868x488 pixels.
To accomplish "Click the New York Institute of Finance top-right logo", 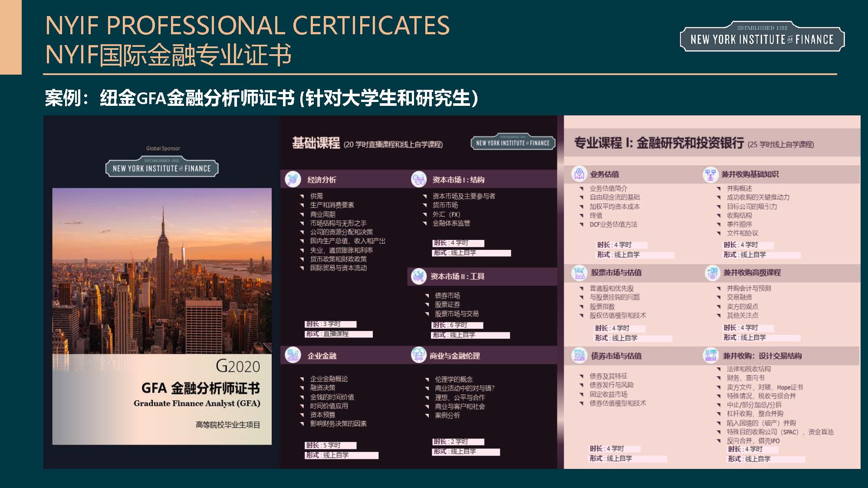I will 762,38.
